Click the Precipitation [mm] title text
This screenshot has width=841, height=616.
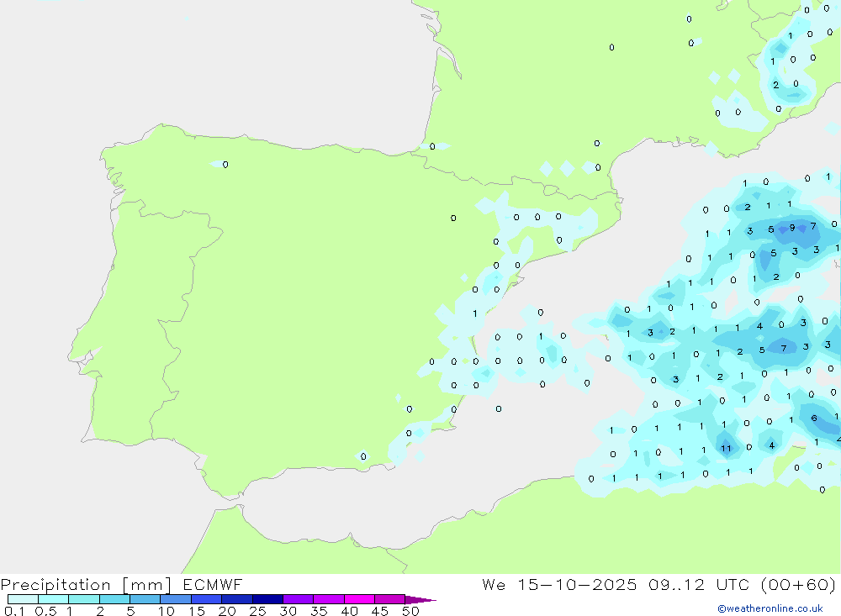click(x=86, y=585)
